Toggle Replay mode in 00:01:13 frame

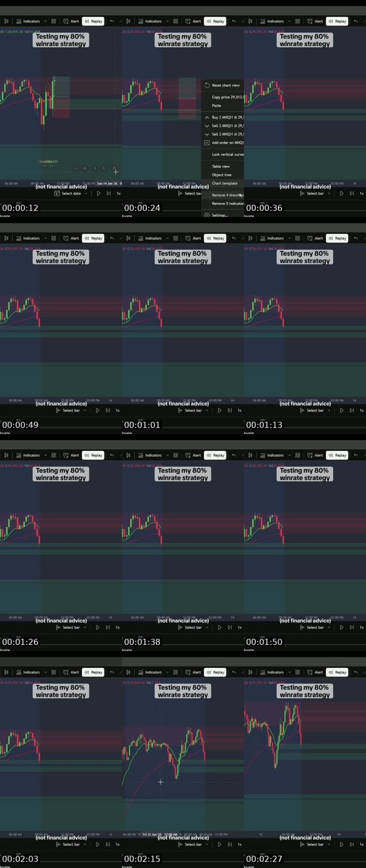(337, 238)
